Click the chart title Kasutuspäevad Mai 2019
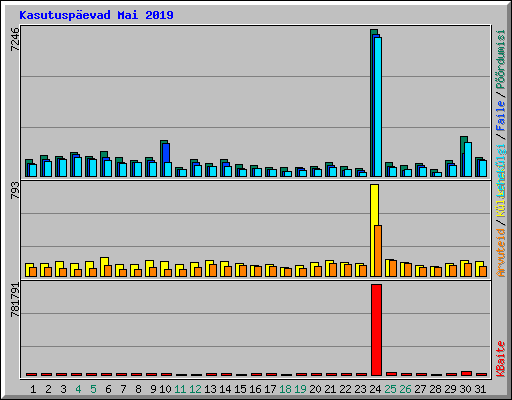Image resolution: width=512 pixels, height=400 pixels. [96, 15]
